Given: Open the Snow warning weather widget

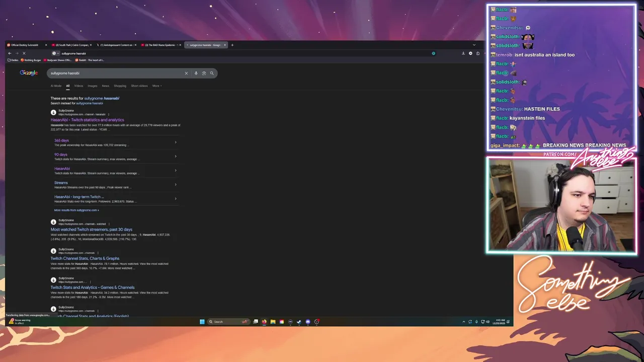Looking at the screenshot, I should point(20,321).
